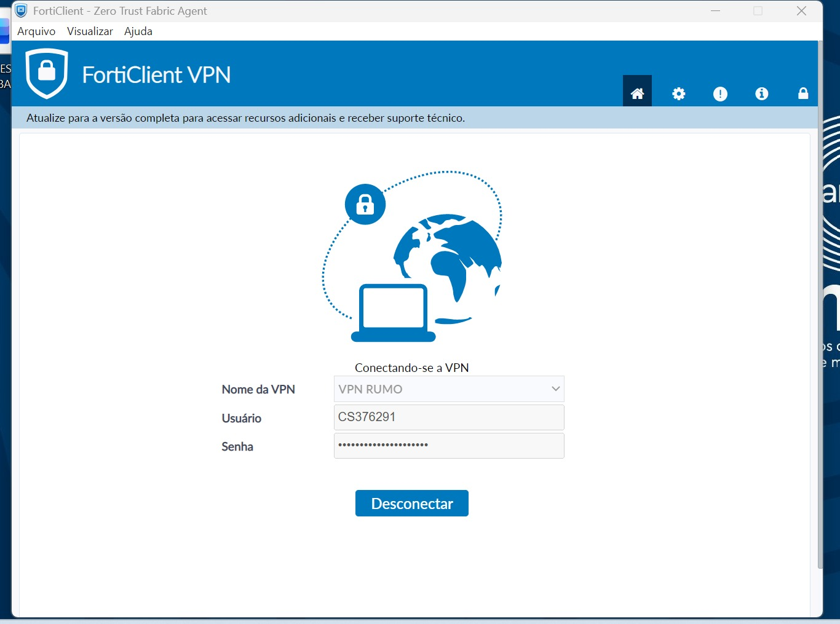Minimize the FortiClient window
Screen dimensions: 840x624
pos(715,10)
